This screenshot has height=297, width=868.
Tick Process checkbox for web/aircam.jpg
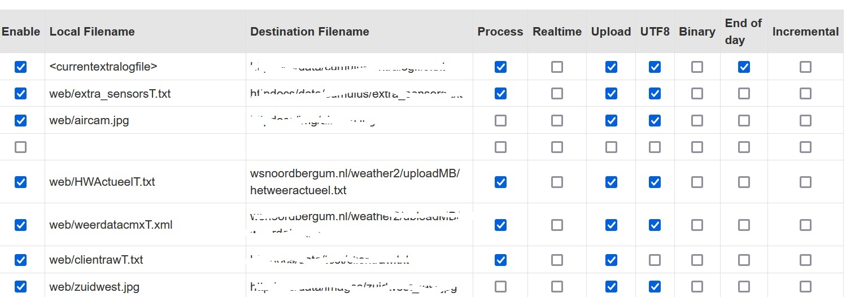[500, 120]
